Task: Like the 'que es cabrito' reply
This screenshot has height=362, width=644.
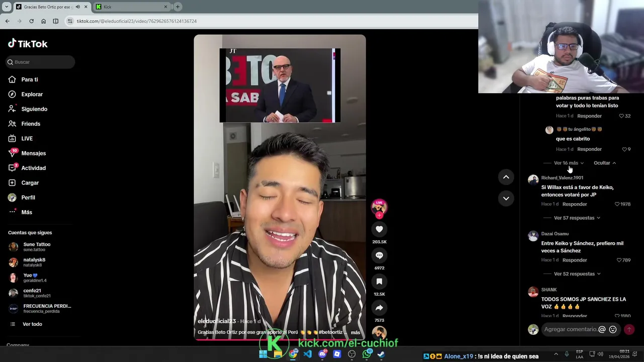Action: tap(624, 149)
